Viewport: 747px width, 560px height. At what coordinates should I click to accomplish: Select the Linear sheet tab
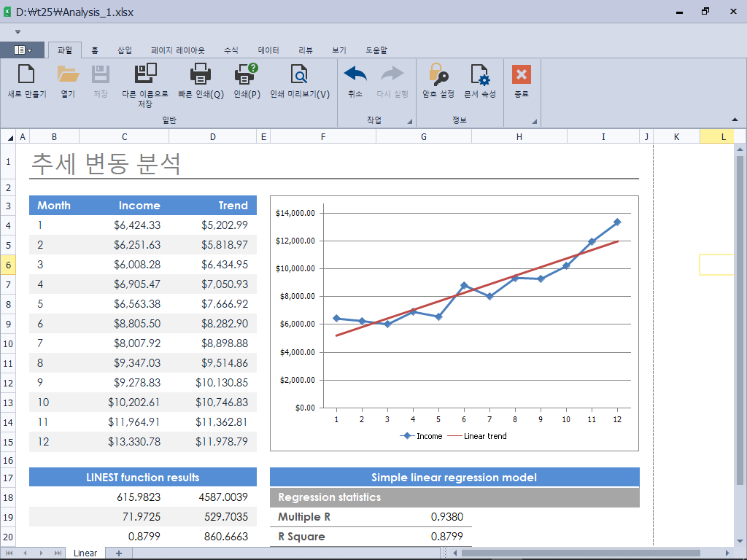coord(85,553)
